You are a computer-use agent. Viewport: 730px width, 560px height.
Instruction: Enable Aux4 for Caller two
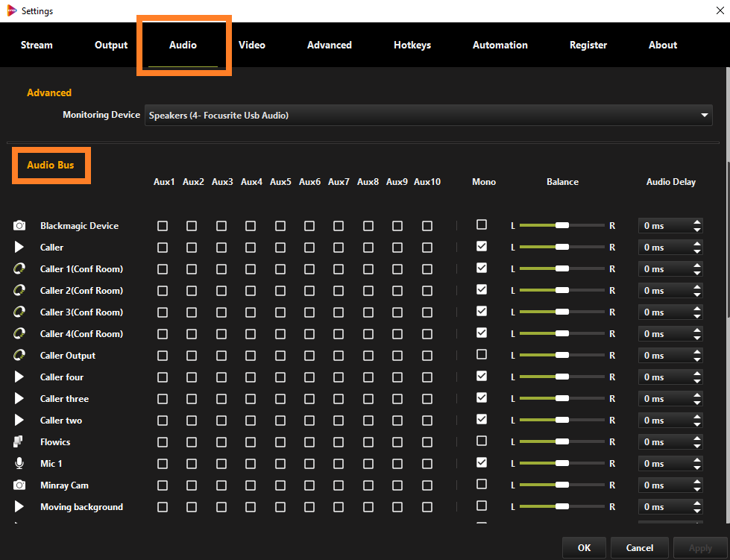coord(251,421)
